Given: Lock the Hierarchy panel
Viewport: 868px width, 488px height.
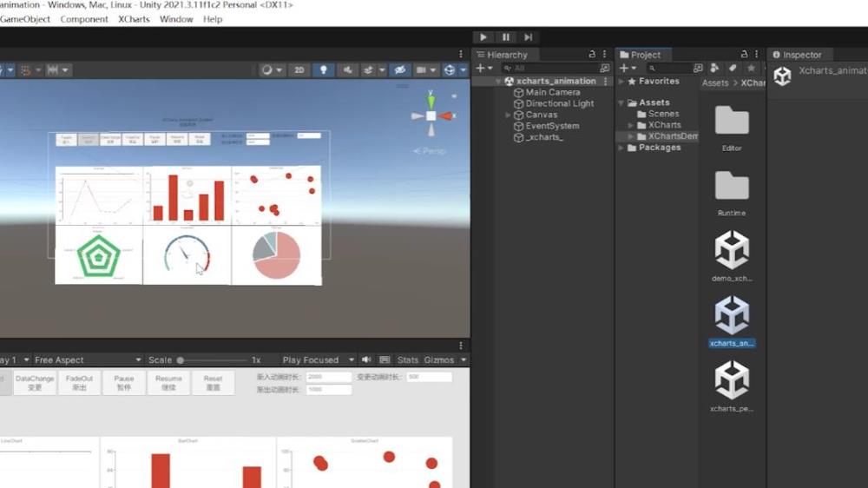Looking at the screenshot, I should click(592, 55).
